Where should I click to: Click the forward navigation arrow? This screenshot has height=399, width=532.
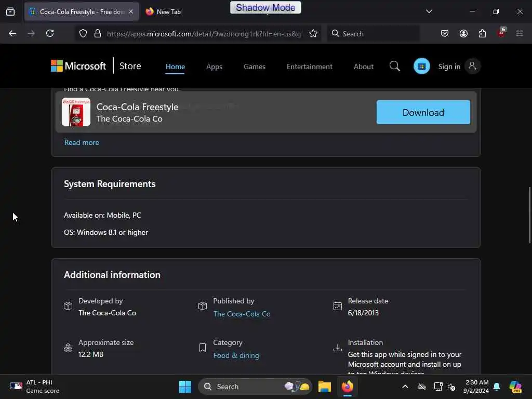[x=31, y=33]
